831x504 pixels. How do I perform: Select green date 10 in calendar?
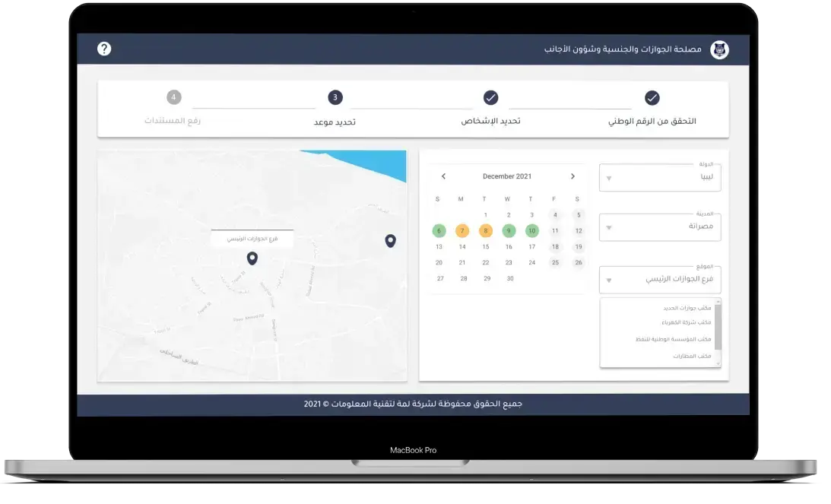tap(531, 230)
